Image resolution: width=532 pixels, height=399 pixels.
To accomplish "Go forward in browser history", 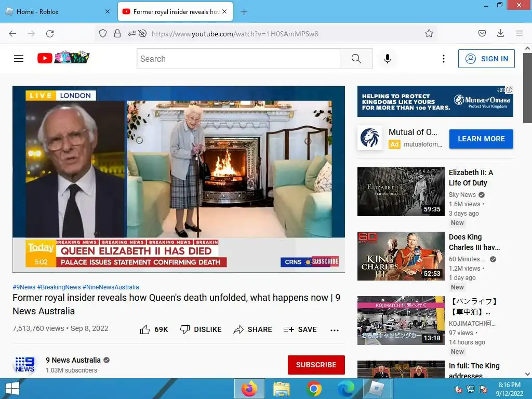I will tap(31, 34).
